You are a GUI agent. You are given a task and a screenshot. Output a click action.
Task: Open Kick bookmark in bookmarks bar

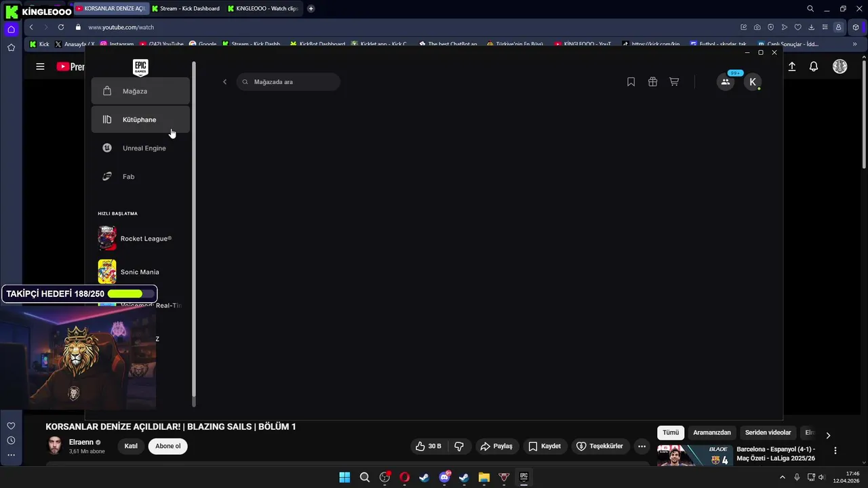click(40, 44)
